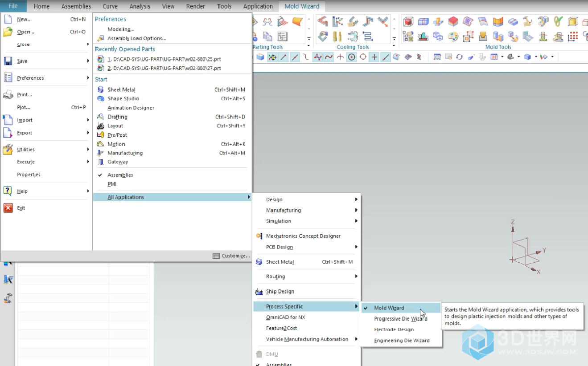The image size is (588, 366).
Task: Toggle Arc Center snap option
Action: [352, 57]
